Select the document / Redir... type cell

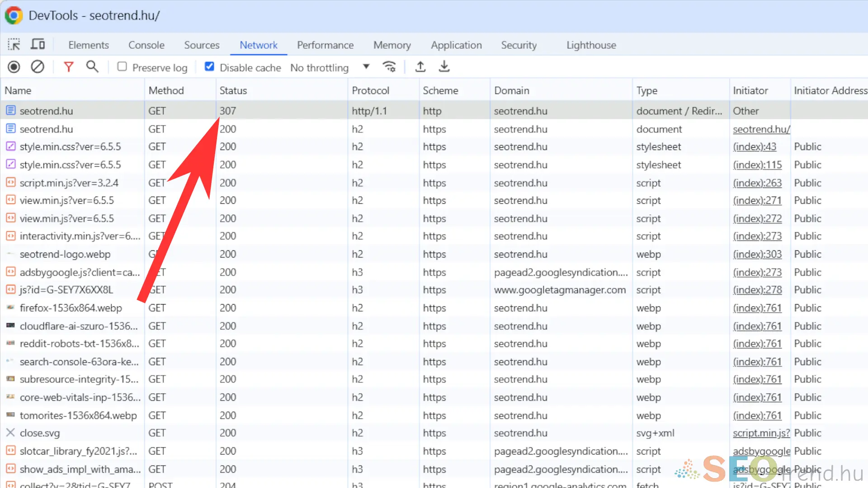(x=681, y=111)
